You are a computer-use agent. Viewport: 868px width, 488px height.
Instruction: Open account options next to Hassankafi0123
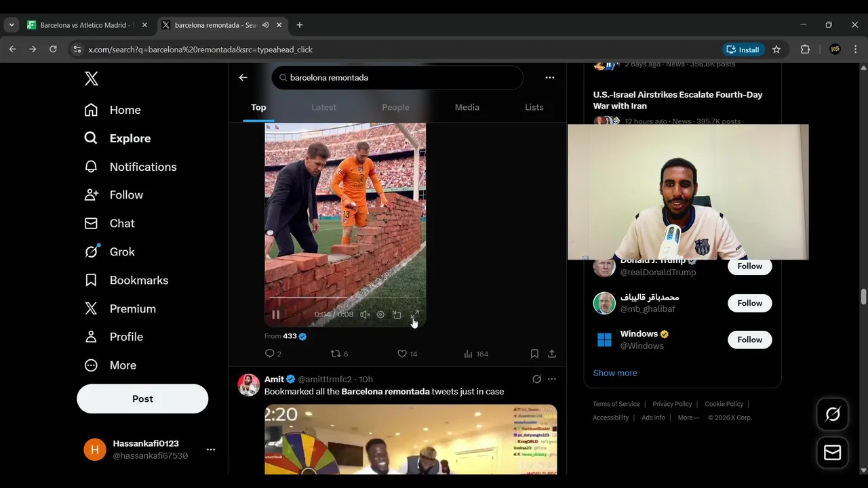pyautogui.click(x=211, y=449)
